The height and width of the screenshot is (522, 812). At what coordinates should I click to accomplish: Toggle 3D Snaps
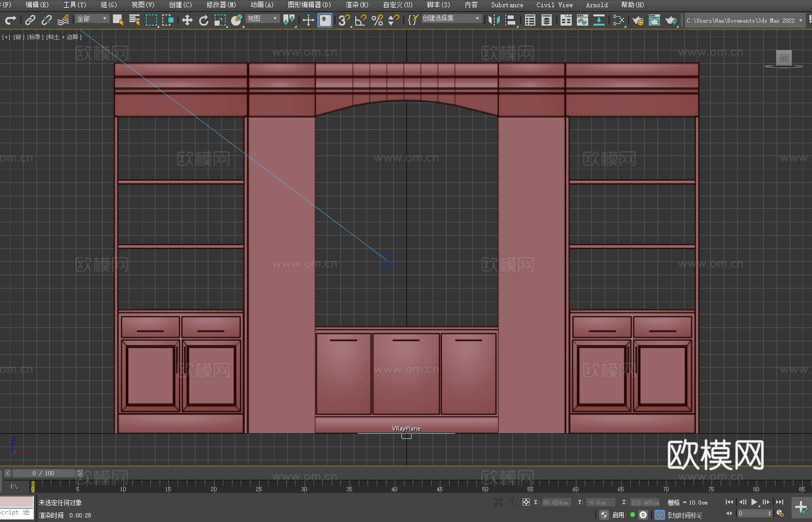click(x=344, y=20)
